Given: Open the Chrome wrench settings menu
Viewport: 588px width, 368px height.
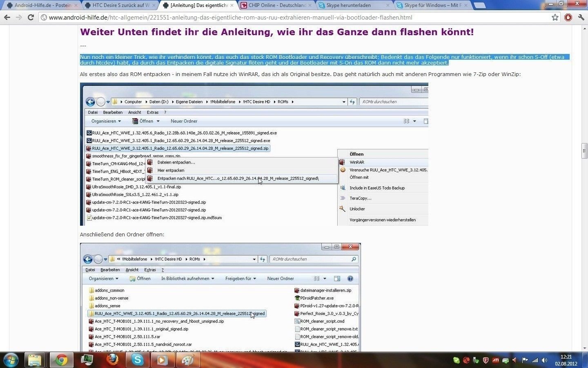Looking at the screenshot, I should coord(581,17).
